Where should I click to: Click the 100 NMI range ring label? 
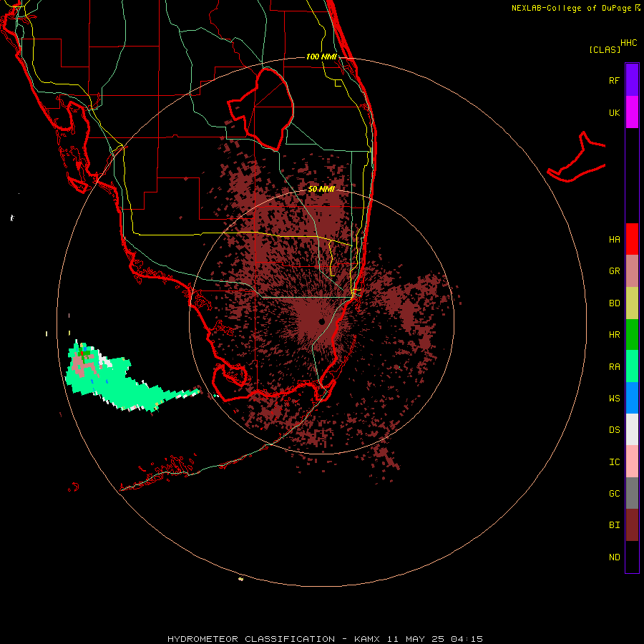[321, 57]
